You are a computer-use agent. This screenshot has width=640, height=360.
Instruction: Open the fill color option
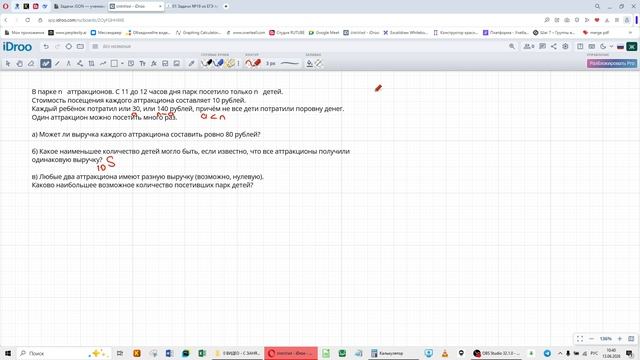(x=309, y=63)
